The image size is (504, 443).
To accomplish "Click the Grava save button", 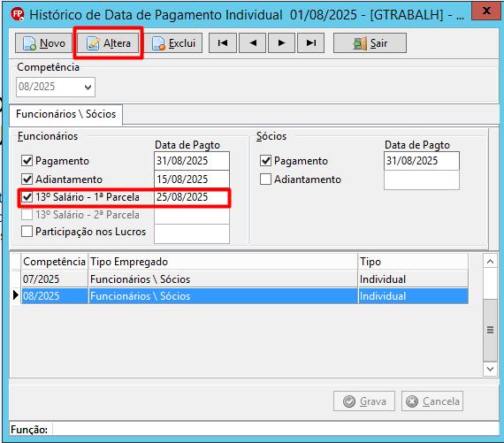I will pyautogui.click(x=364, y=401).
